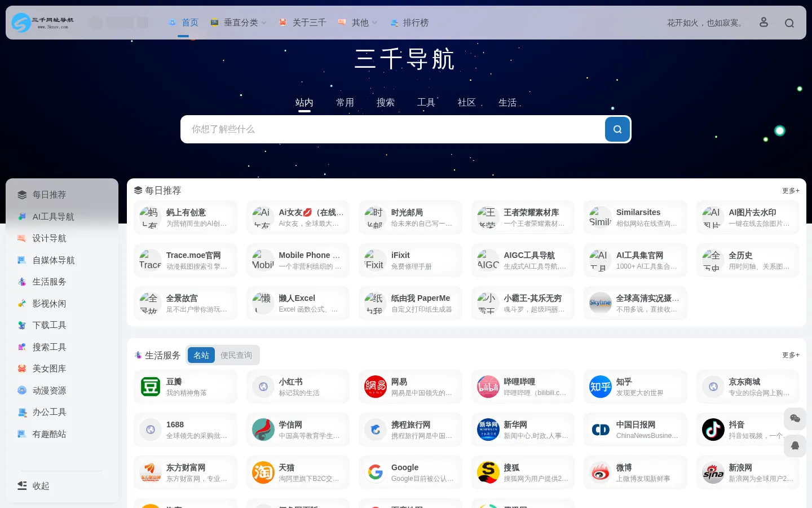This screenshot has height=508, width=812.
Task: Open the 抖音 site icon
Action: click(x=713, y=430)
